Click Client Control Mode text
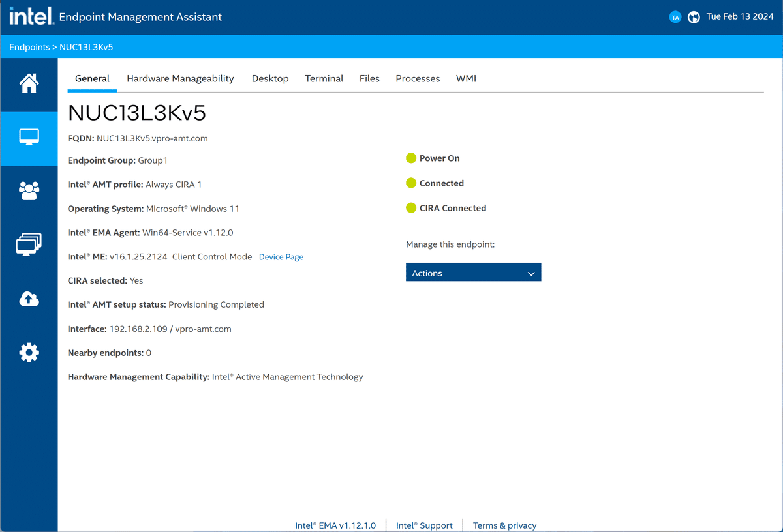Screen dimensions: 783x532 (x=212, y=257)
